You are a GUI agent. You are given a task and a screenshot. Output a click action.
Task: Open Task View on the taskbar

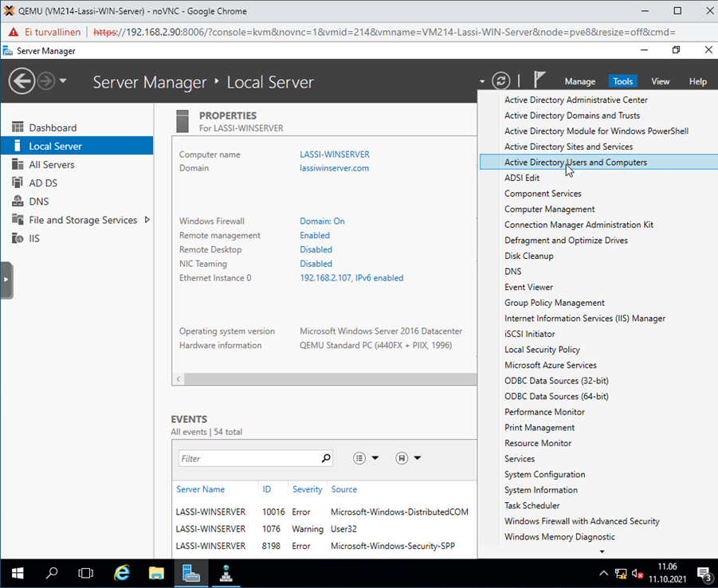point(85,573)
